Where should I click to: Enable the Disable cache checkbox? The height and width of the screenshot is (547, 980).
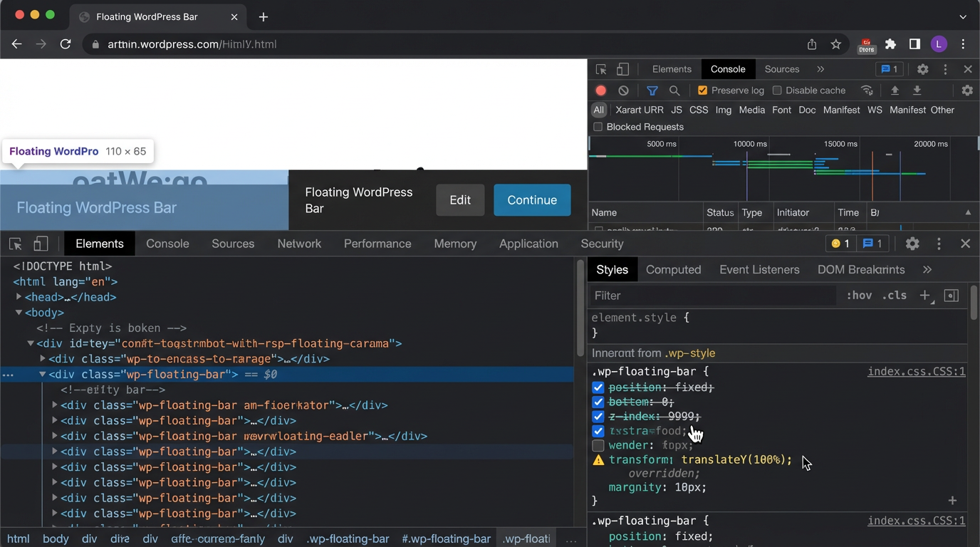(776, 90)
